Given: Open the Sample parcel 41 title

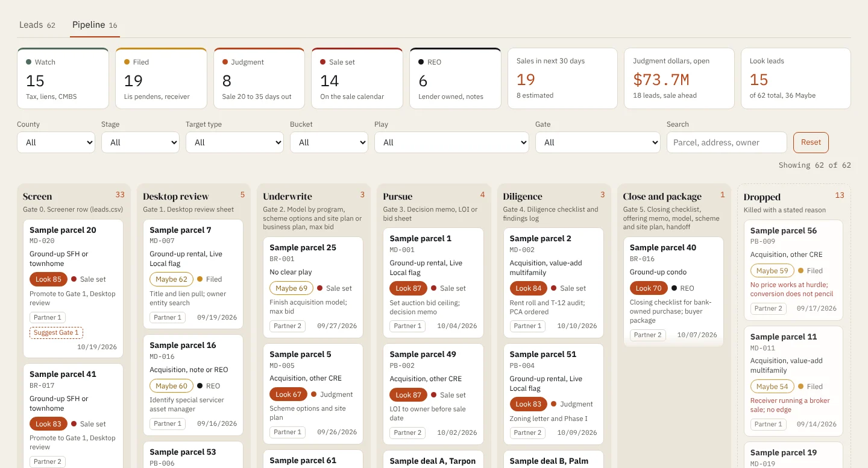Looking at the screenshot, I should click(x=63, y=374).
